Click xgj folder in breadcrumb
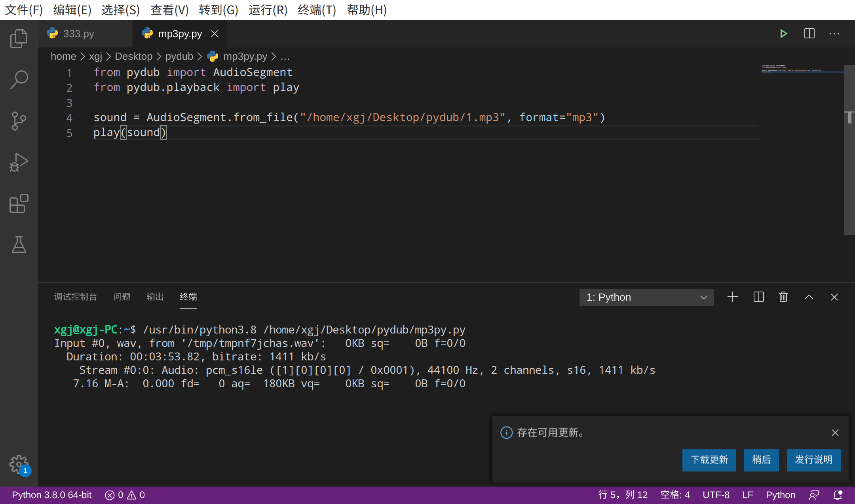This screenshot has height=504, width=855. click(x=95, y=56)
